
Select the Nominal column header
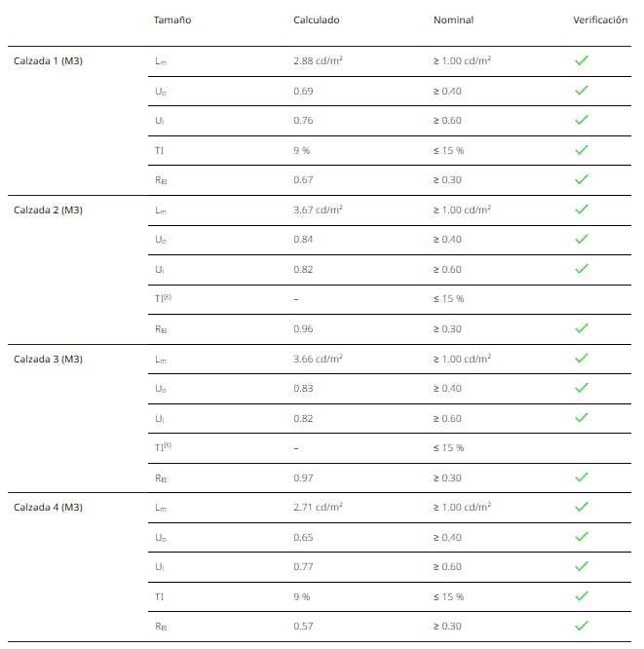[x=453, y=20]
